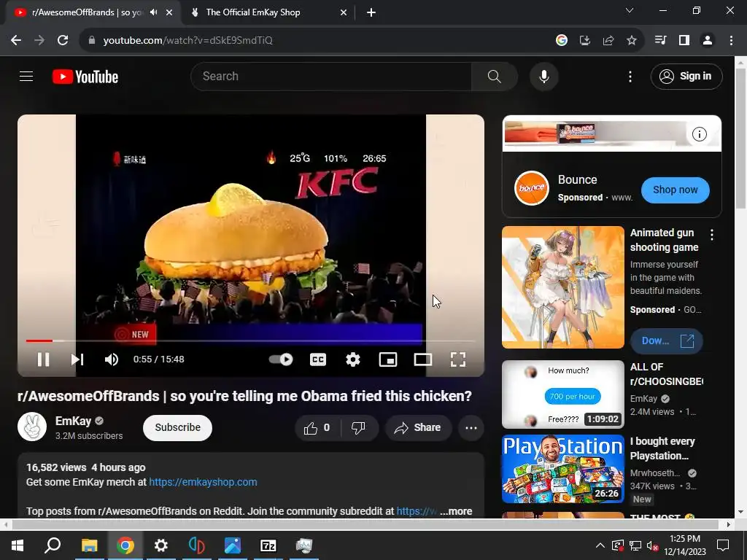The height and width of the screenshot is (560, 747).
Task: Open EmKay channel avatar
Action: coord(32,427)
